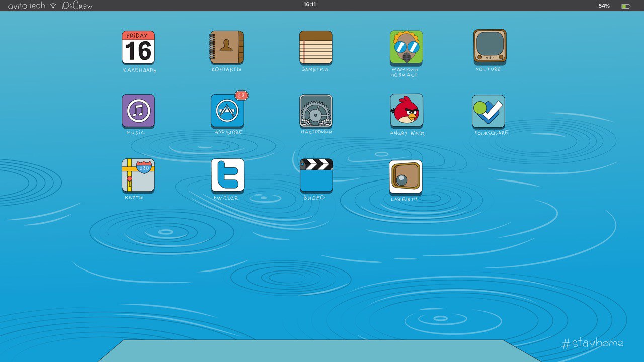Click the YouTube label text
This screenshot has width=644, height=362.
pyautogui.click(x=488, y=69)
